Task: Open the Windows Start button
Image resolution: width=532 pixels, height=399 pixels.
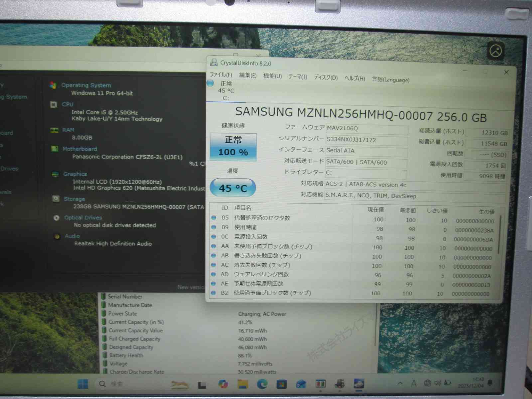Action: click(x=83, y=384)
